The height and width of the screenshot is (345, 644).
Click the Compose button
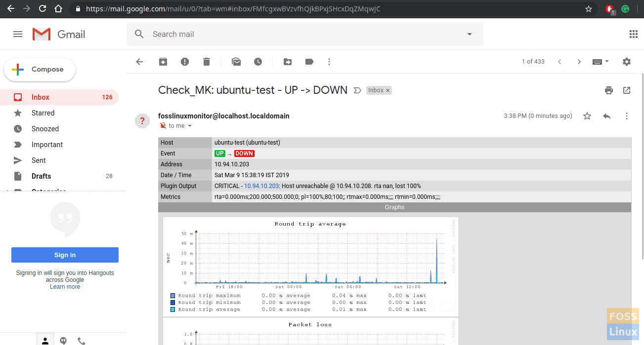[x=40, y=70]
